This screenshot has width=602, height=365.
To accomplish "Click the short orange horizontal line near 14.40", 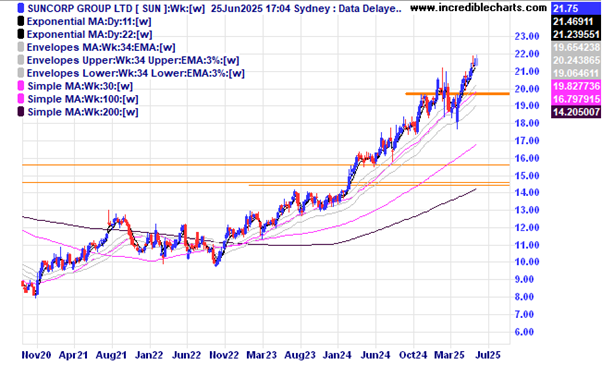I will coord(379,185).
